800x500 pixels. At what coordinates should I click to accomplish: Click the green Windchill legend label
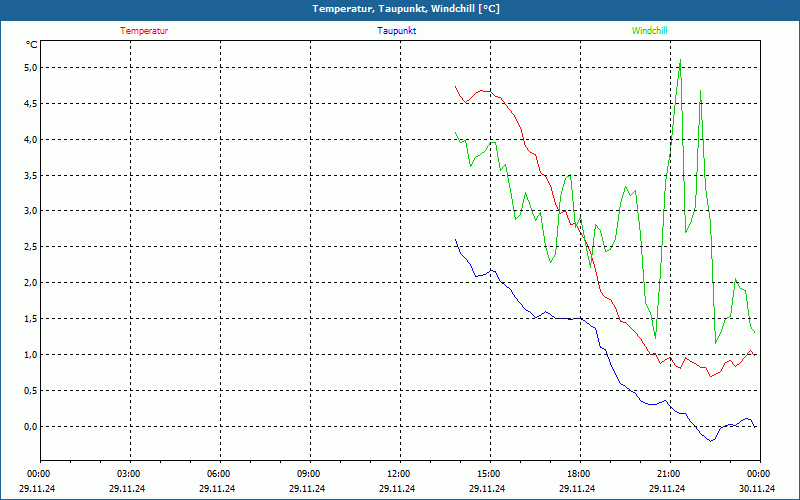point(649,31)
